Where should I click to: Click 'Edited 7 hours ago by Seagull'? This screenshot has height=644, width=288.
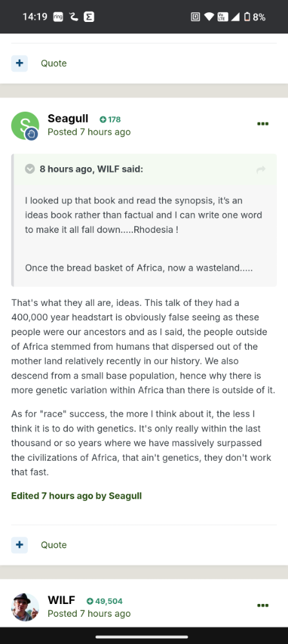tap(76, 496)
